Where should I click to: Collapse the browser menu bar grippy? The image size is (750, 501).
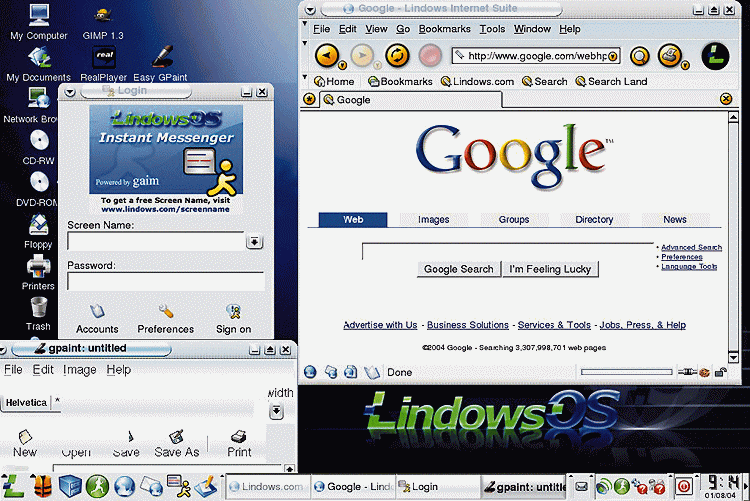(x=305, y=23)
